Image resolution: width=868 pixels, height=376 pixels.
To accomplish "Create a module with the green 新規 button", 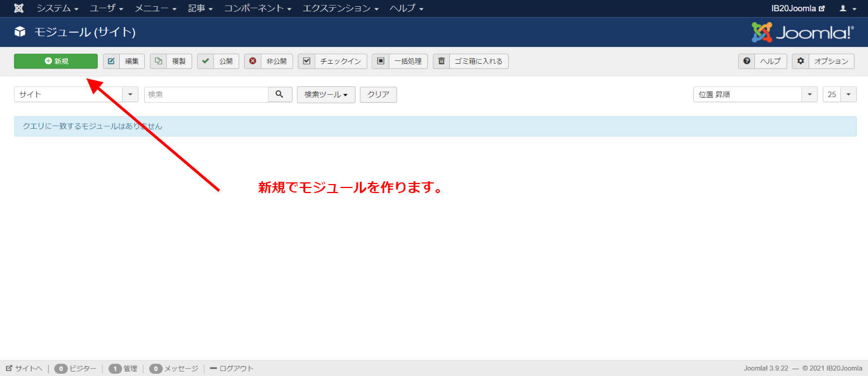I will pos(56,61).
